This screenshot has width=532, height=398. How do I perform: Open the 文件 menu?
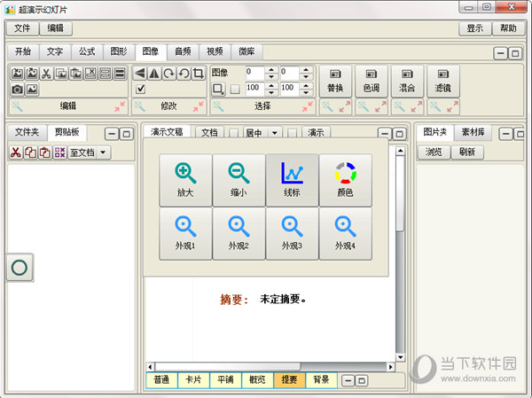[x=22, y=28]
